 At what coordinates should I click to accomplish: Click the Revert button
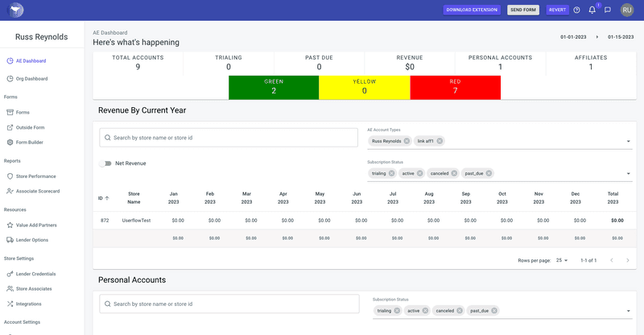(557, 10)
